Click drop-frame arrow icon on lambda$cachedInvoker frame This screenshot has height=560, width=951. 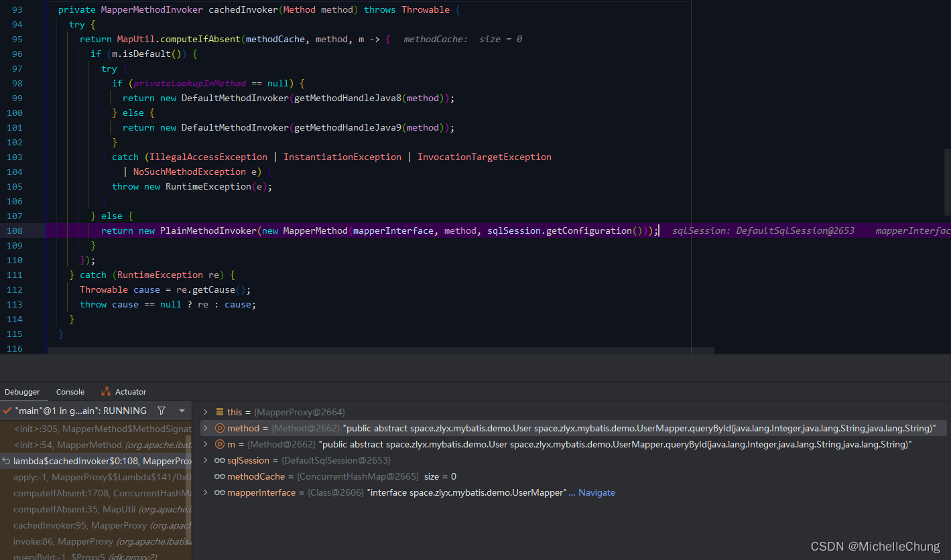coord(6,461)
